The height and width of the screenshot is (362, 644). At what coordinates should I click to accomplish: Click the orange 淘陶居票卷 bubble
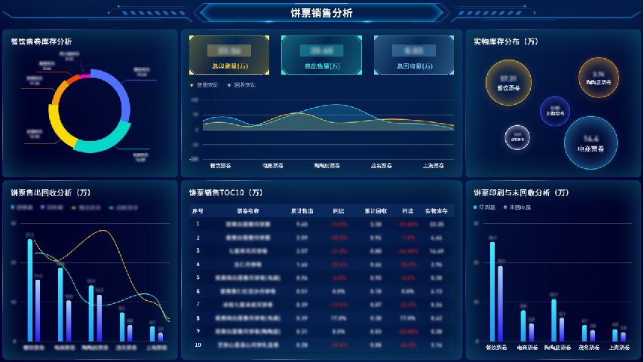[x=598, y=77]
